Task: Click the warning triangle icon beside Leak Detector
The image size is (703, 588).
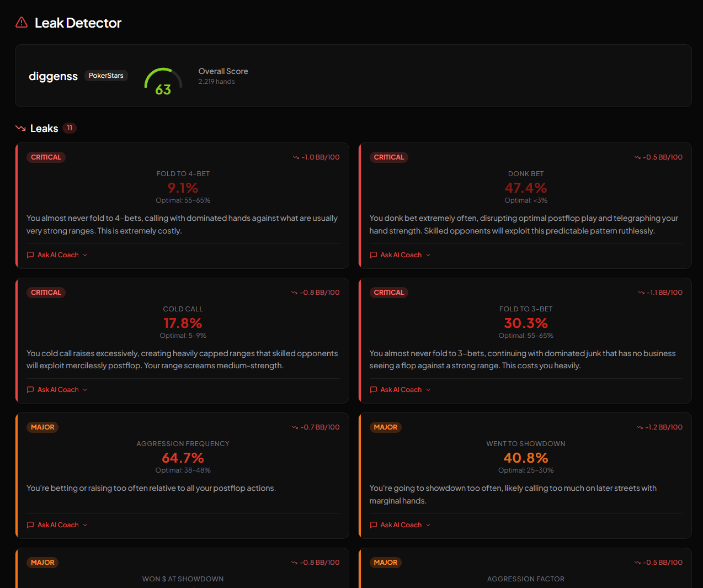Action: [21, 22]
